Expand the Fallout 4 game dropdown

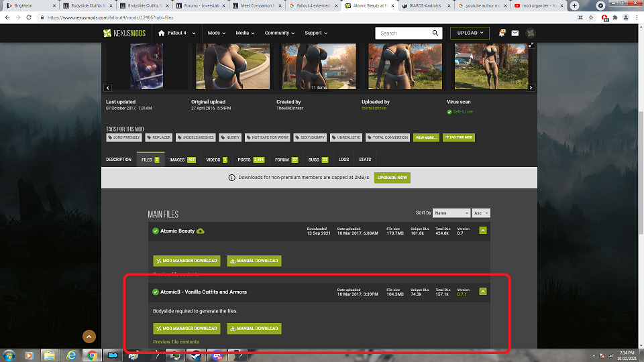[194, 34]
